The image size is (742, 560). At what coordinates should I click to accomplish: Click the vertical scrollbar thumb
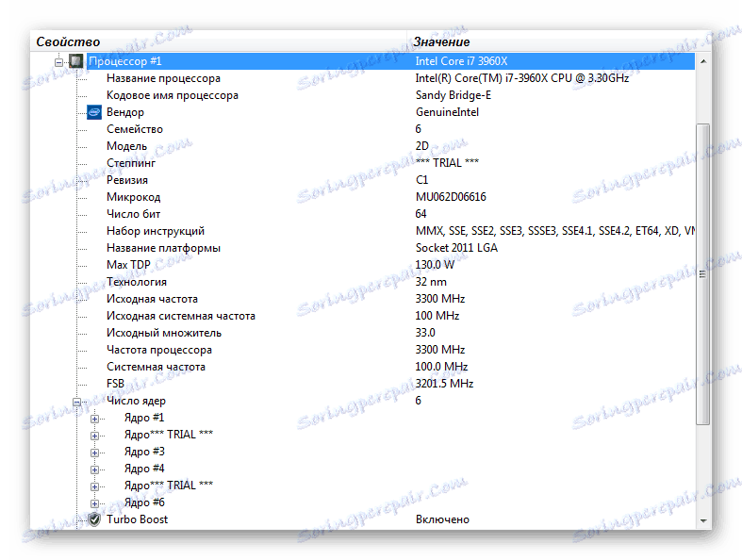click(x=703, y=274)
